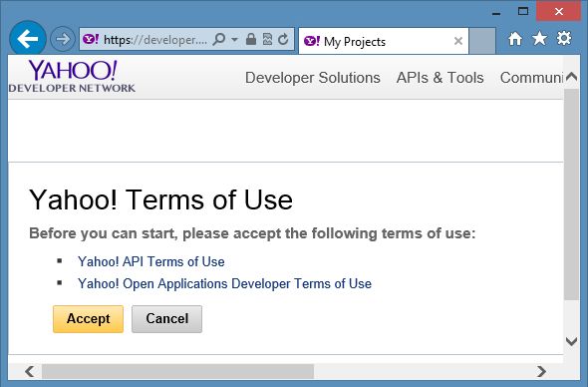
Task: Click the horizontal scrollbar right arrow
Action: (541, 371)
